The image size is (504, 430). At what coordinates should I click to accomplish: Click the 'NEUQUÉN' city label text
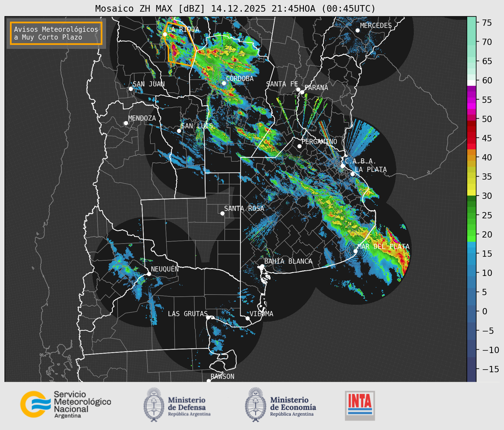coord(165,269)
